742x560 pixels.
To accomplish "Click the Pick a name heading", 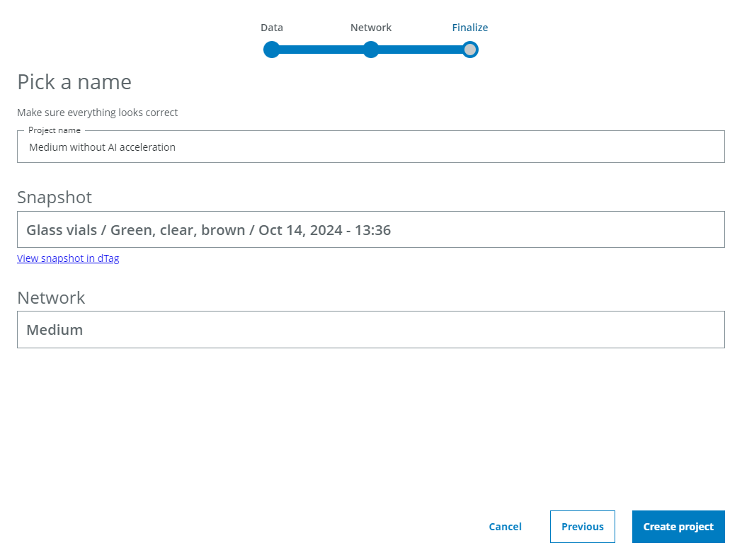I will point(74,82).
